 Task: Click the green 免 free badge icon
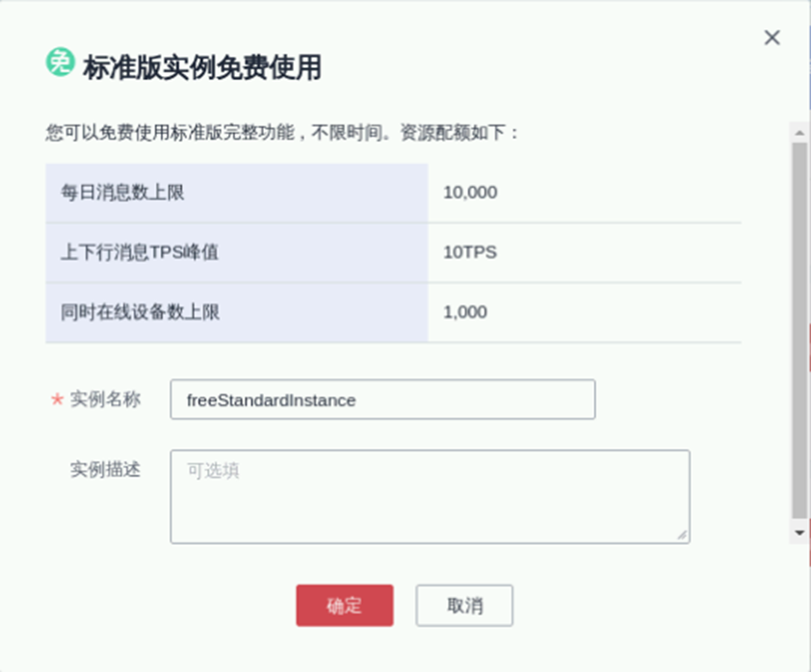[60, 63]
